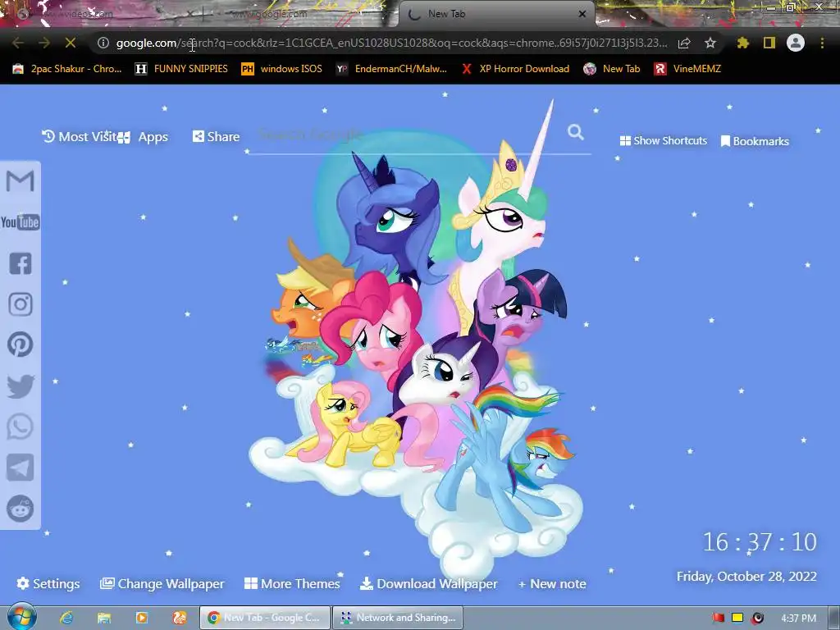Launch Windows Media Player from taskbar
Screen dimensions: 840x630
(142, 618)
